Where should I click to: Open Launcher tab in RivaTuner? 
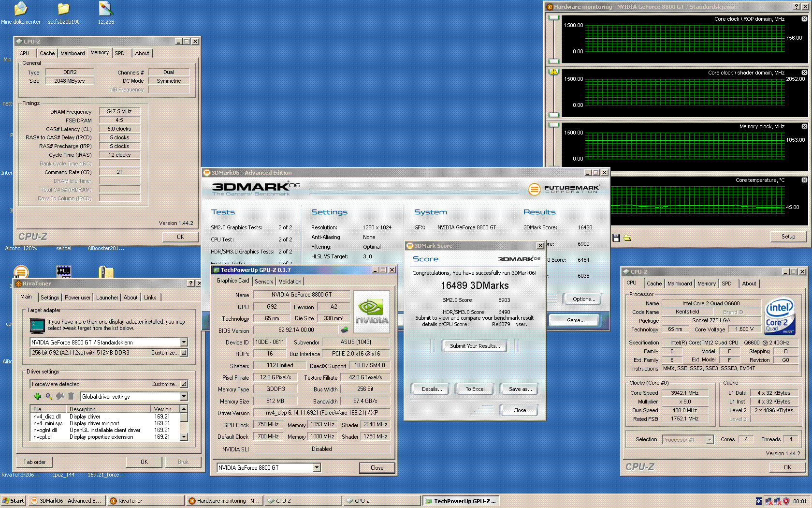tap(107, 298)
